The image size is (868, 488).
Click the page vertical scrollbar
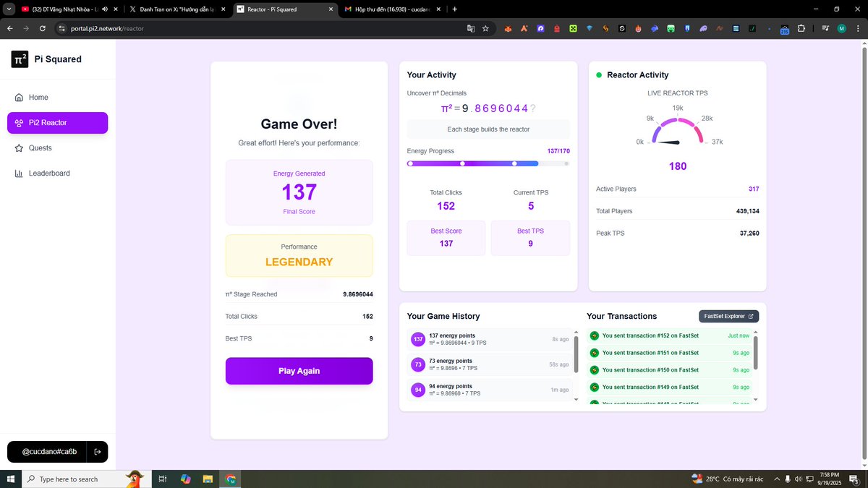point(864,254)
